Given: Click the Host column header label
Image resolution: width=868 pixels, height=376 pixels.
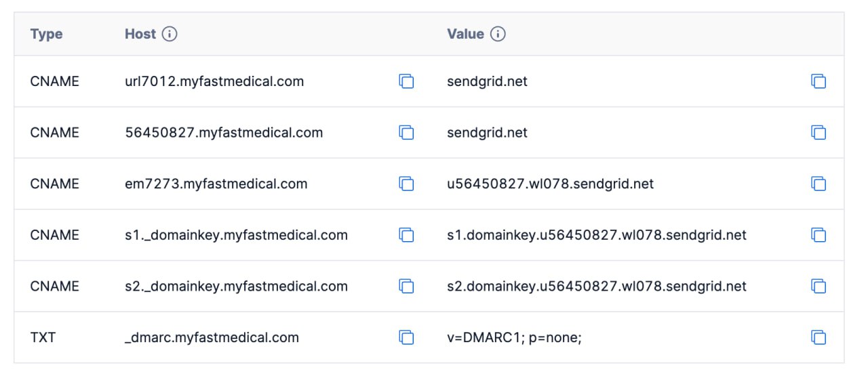Looking at the screenshot, I should pos(140,34).
